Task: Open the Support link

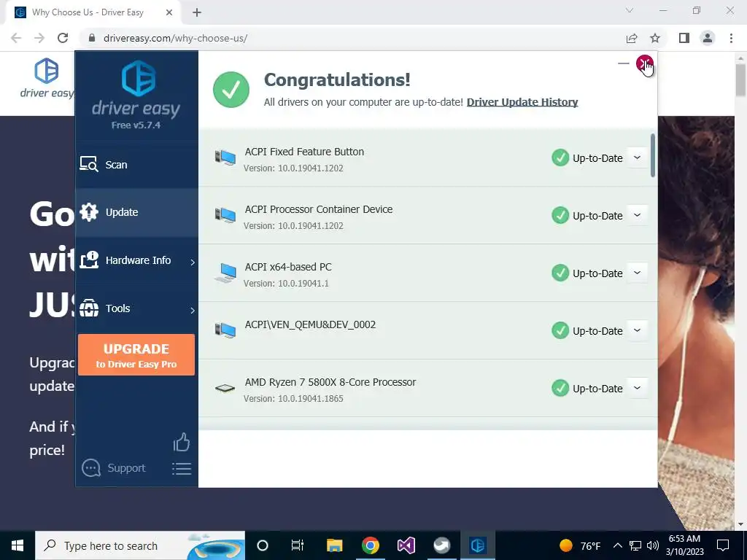Action: pos(126,468)
